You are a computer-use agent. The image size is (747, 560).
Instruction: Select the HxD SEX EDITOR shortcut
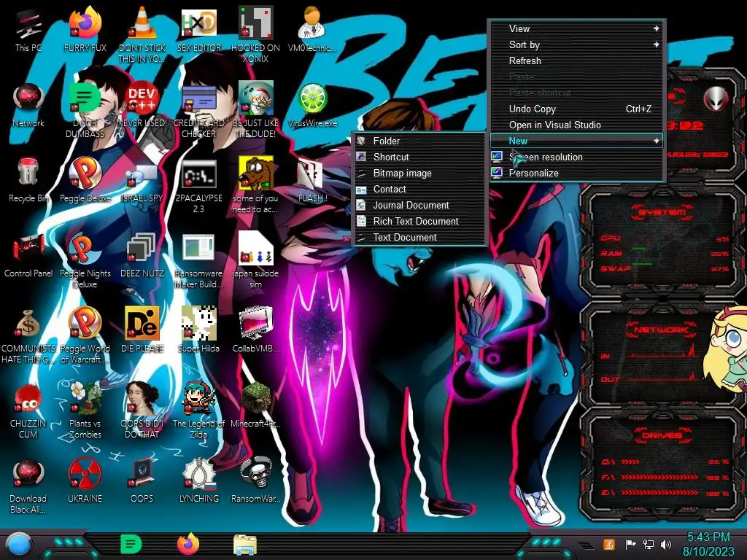click(198, 29)
